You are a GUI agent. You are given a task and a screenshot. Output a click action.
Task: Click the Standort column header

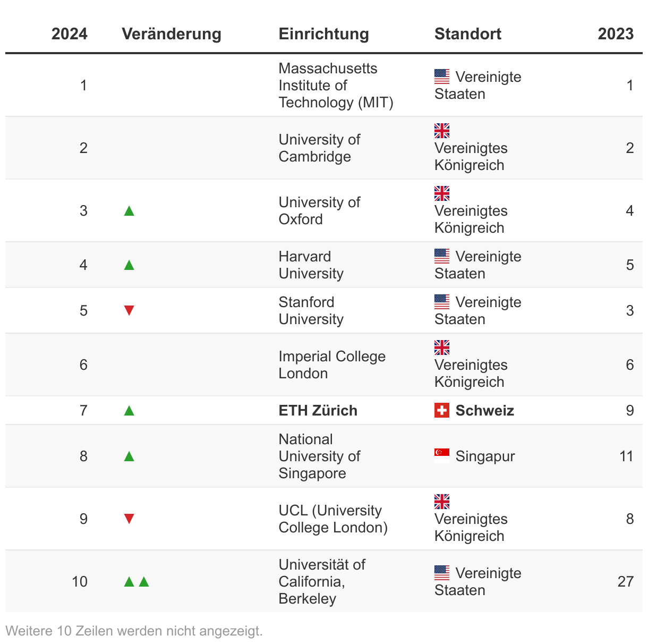(x=468, y=34)
